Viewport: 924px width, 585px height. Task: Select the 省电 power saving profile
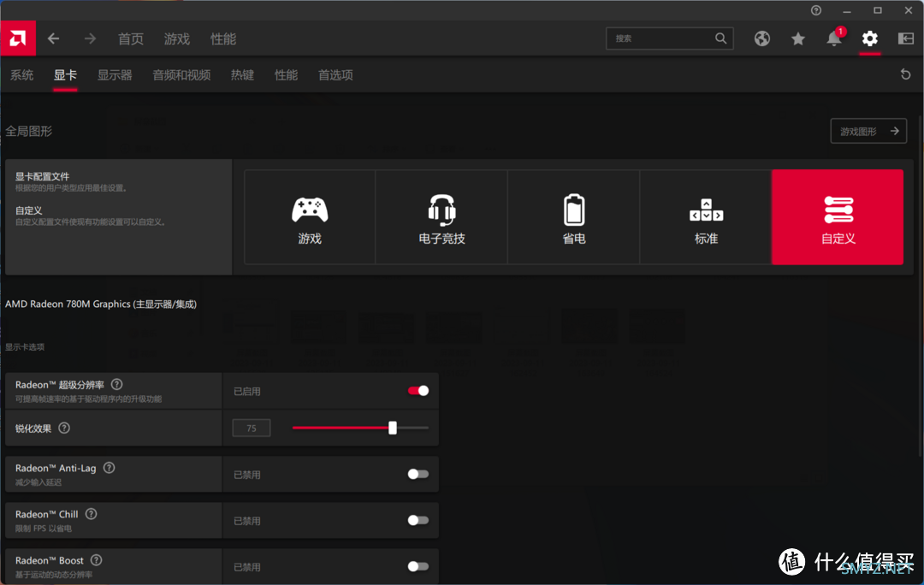pos(574,216)
